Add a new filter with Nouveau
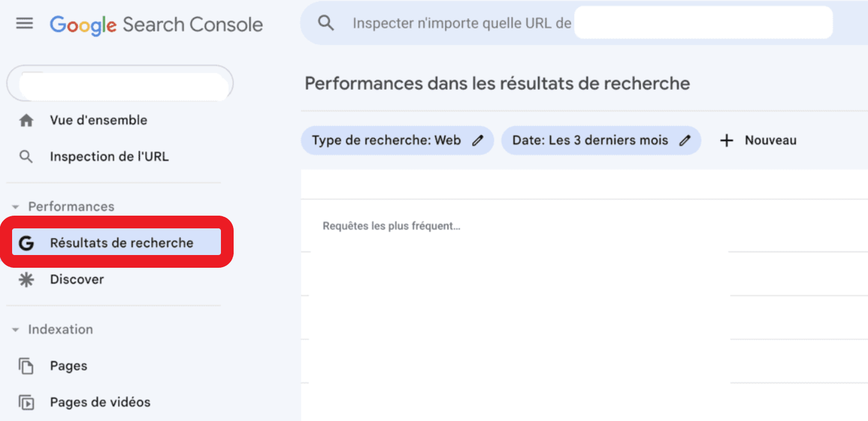The image size is (868, 421). click(x=758, y=140)
